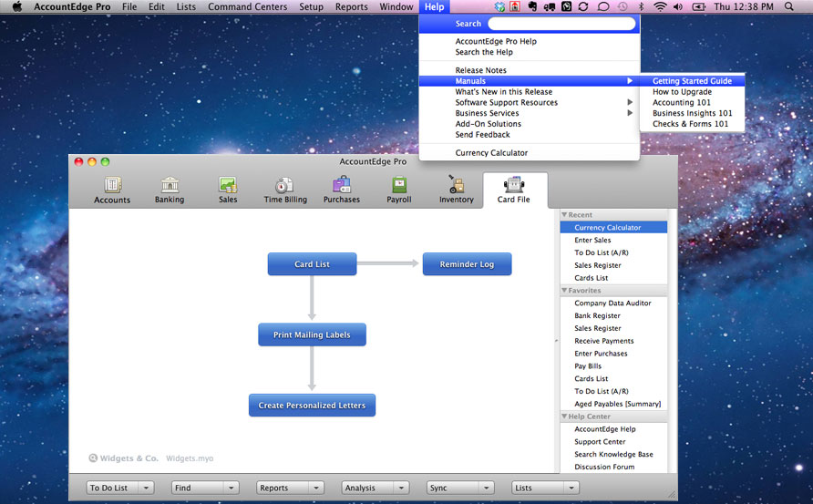This screenshot has height=504, width=813.
Task: Open the Lists dropdown arrow at bottom
Action: (x=571, y=488)
